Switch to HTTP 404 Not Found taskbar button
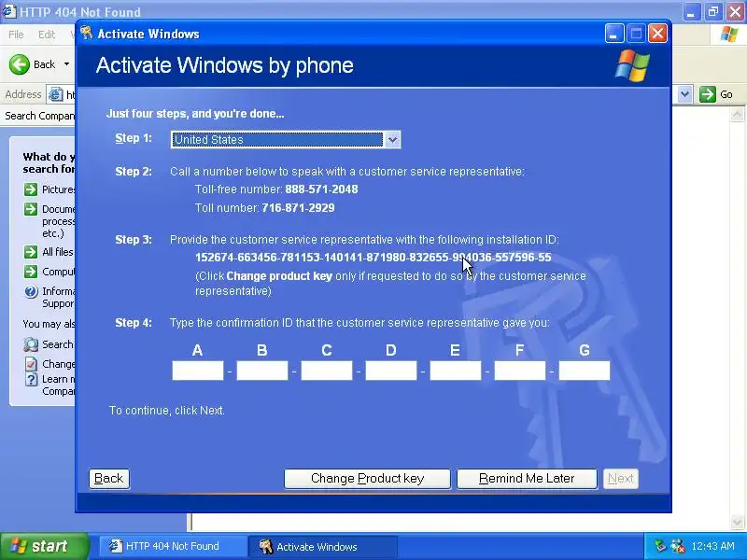Image resolution: width=747 pixels, height=560 pixels. [x=173, y=546]
